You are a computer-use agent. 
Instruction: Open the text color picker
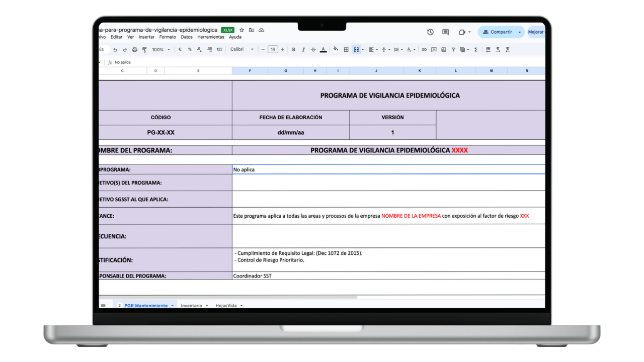pos(324,49)
